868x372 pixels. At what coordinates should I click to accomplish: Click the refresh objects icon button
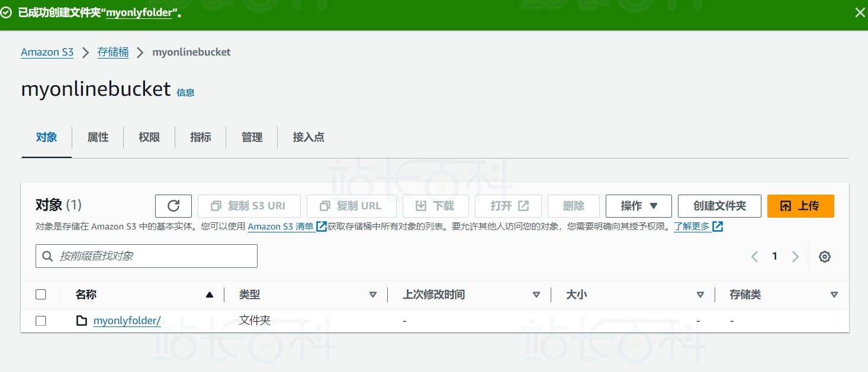173,206
